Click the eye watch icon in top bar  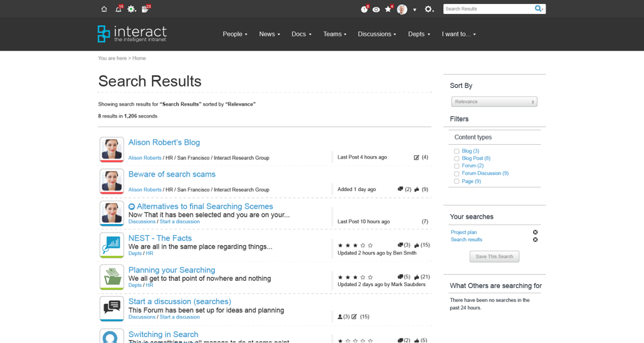[x=376, y=9]
